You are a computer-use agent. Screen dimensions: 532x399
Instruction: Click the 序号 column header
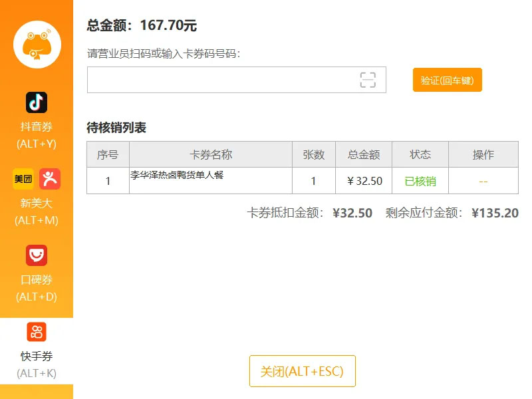click(x=108, y=154)
